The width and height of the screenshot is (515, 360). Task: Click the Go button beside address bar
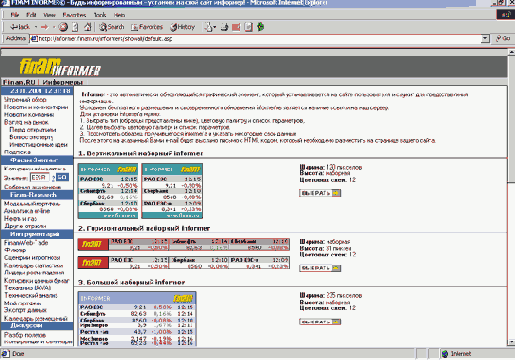tap(503, 39)
